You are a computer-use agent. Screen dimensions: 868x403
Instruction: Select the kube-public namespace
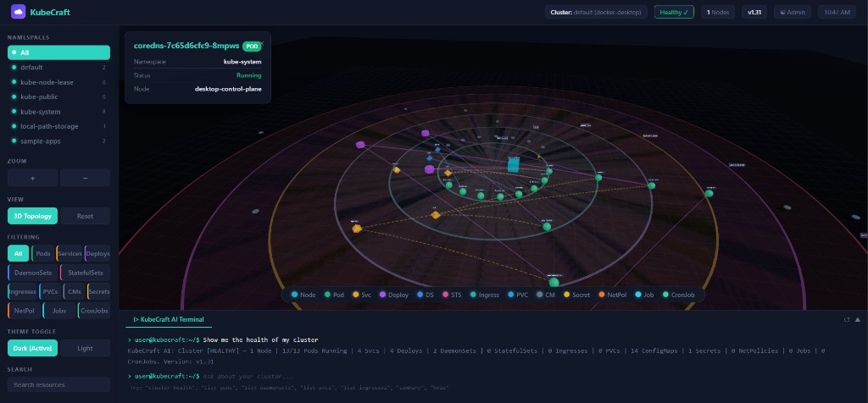click(58, 97)
